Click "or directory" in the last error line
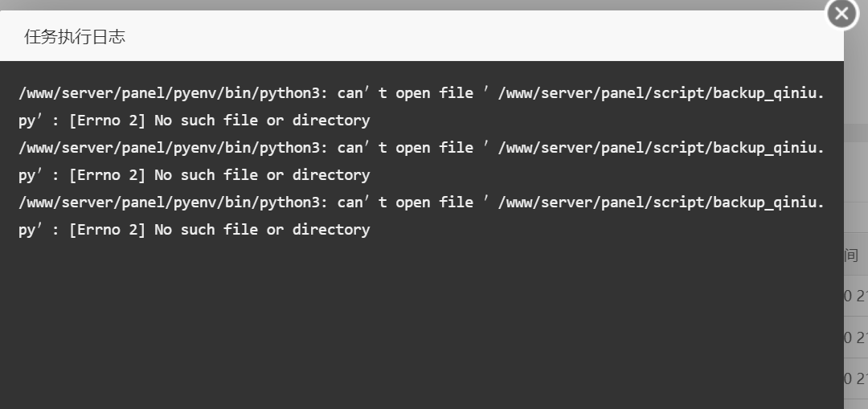The width and height of the screenshot is (868, 409). click(318, 230)
